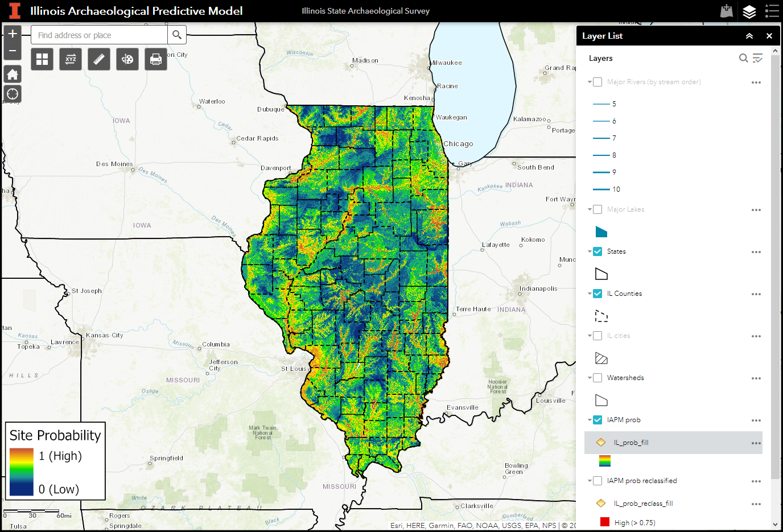Uncheck the States layer

coord(597,251)
